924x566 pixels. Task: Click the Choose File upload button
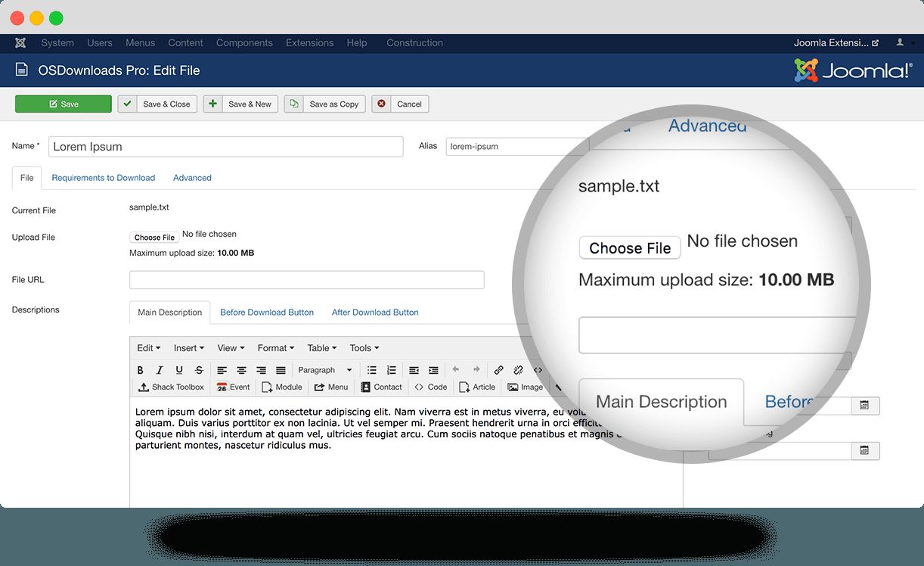click(x=154, y=238)
